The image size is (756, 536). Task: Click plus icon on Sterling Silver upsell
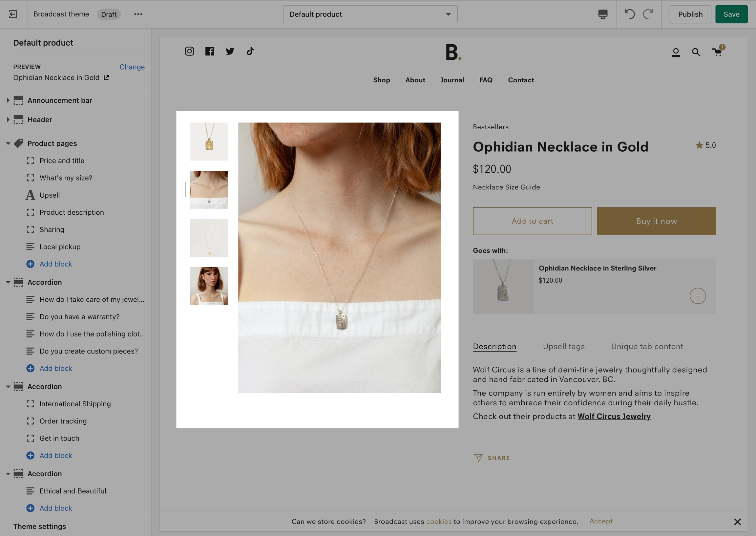coord(698,296)
